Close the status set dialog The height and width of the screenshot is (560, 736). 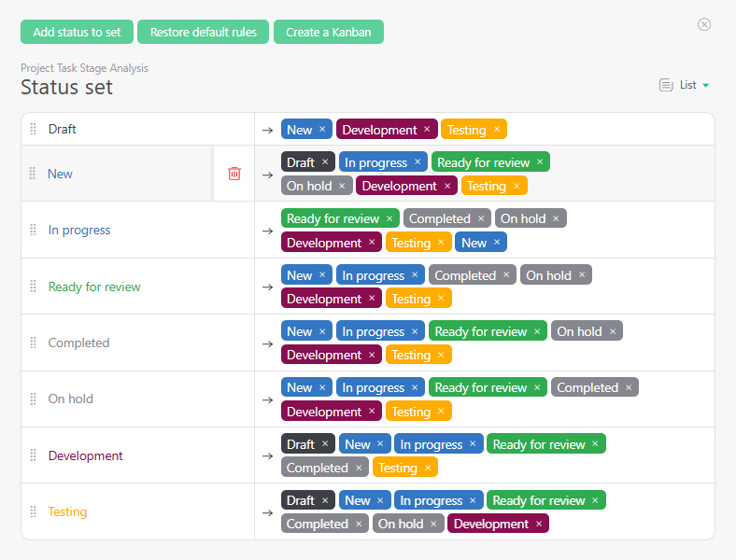pos(704,24)
